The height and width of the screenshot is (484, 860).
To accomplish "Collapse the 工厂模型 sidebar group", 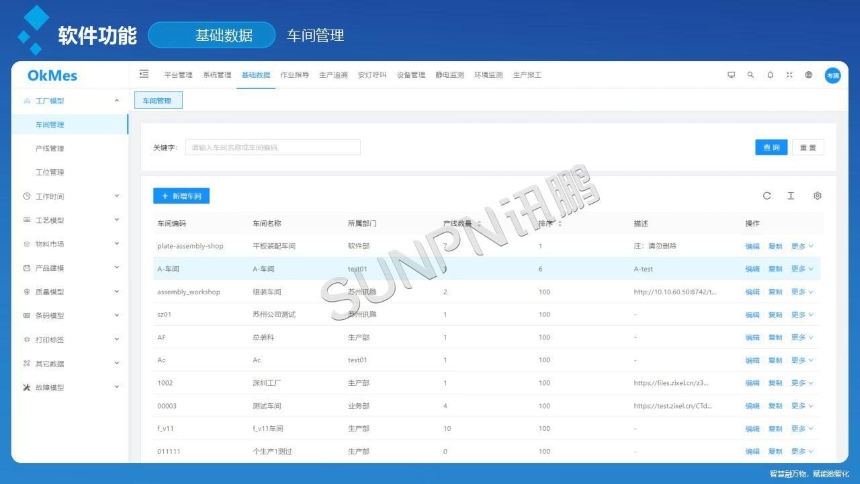I will click(117, 100).
